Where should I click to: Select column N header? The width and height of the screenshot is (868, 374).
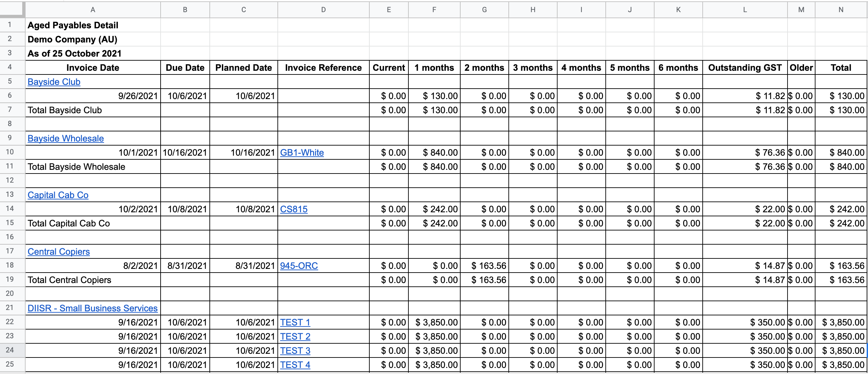click(x=841, y=10)
